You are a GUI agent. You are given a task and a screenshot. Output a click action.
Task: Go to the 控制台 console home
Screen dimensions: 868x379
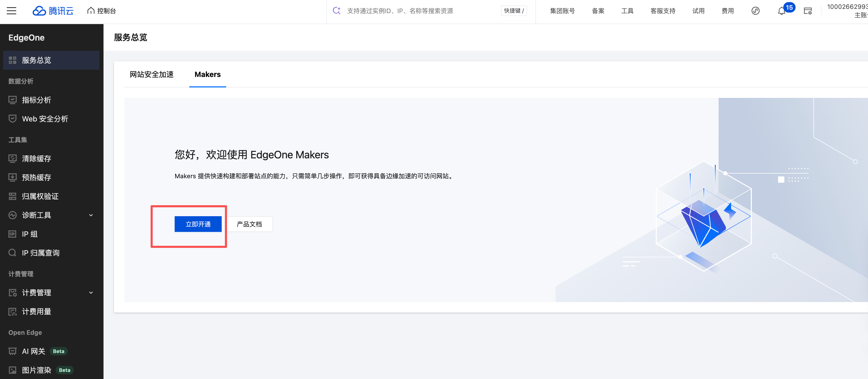pos(101,11)
